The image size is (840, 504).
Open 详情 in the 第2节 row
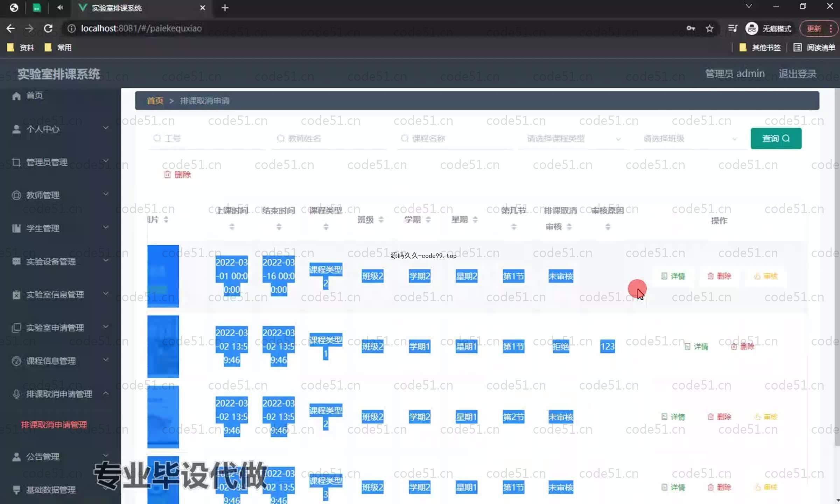[673, 417]
